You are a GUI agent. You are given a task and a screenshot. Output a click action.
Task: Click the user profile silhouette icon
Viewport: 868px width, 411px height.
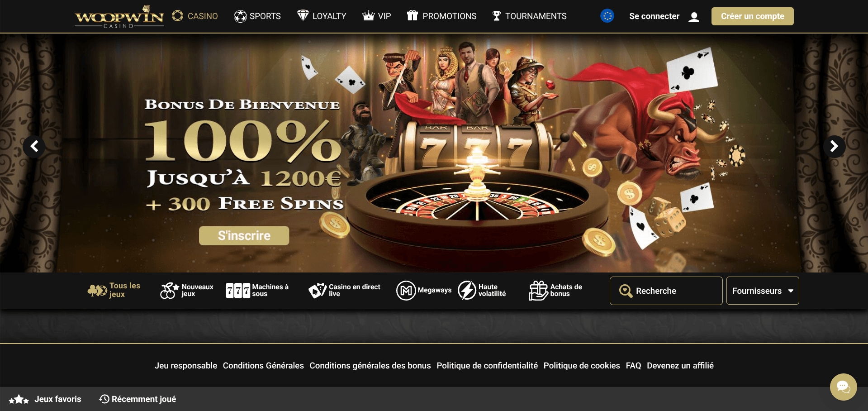(x=694, y=17)
